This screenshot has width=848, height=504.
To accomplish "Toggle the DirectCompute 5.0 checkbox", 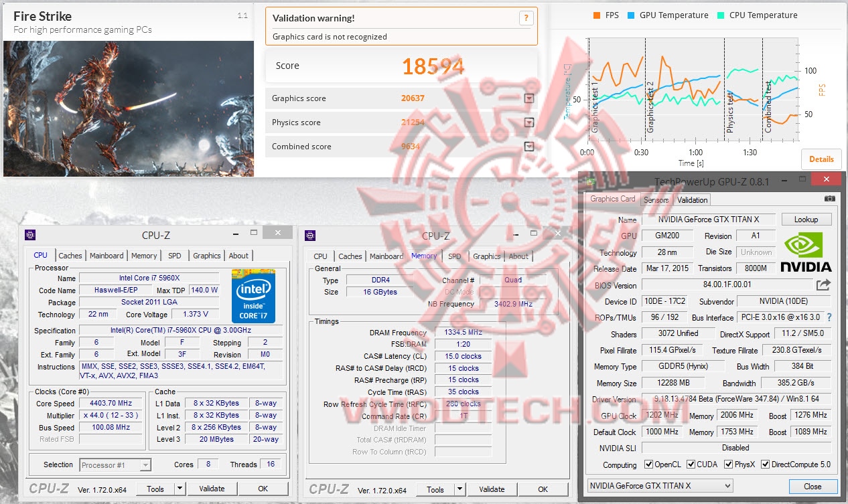I will coord(764,465).
